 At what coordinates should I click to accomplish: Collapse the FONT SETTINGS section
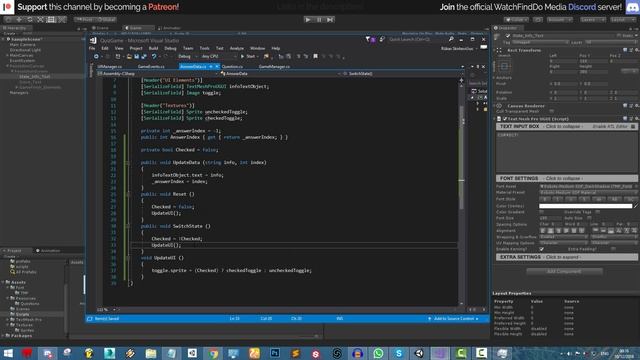[567, 178]
